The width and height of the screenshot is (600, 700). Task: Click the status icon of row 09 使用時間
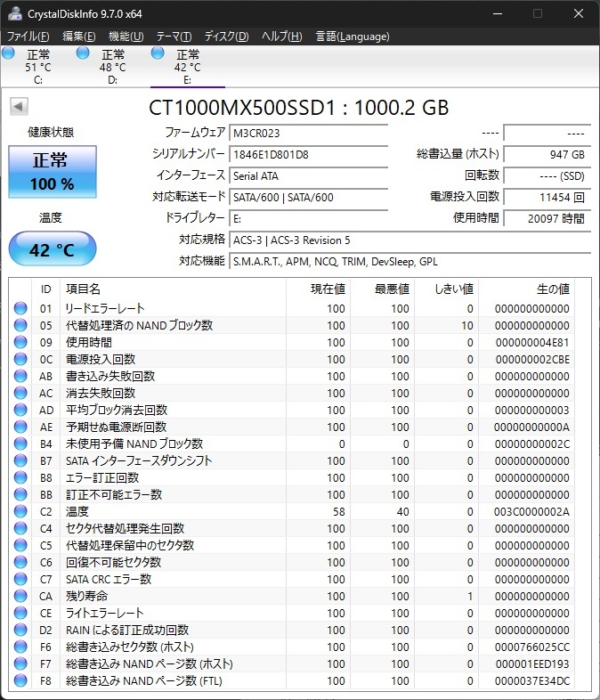tap(20, 342)
